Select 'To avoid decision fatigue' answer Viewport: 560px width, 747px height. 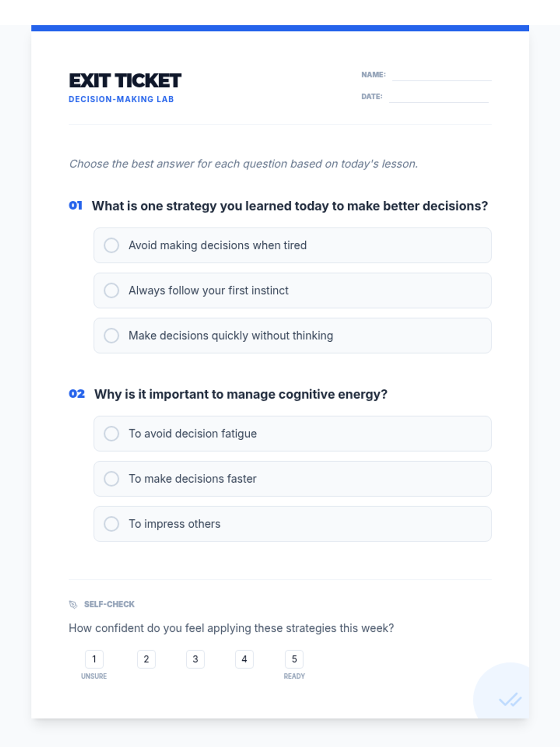[x=112, y=434]
